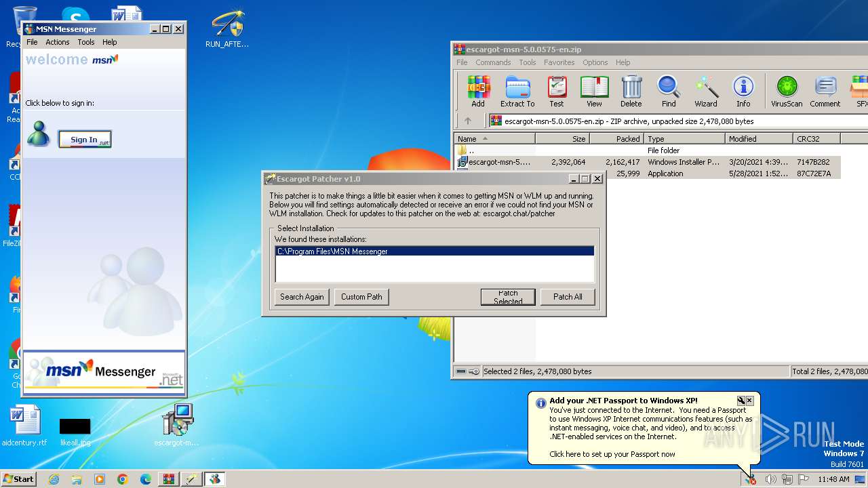The width and height of the screenshot is (868, 488).
Task: Select aidcentury.rtf desktop file
Action: 25,426
